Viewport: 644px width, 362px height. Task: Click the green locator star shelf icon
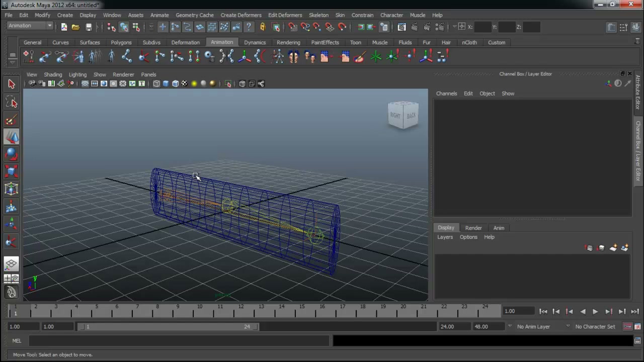(376, 57)
